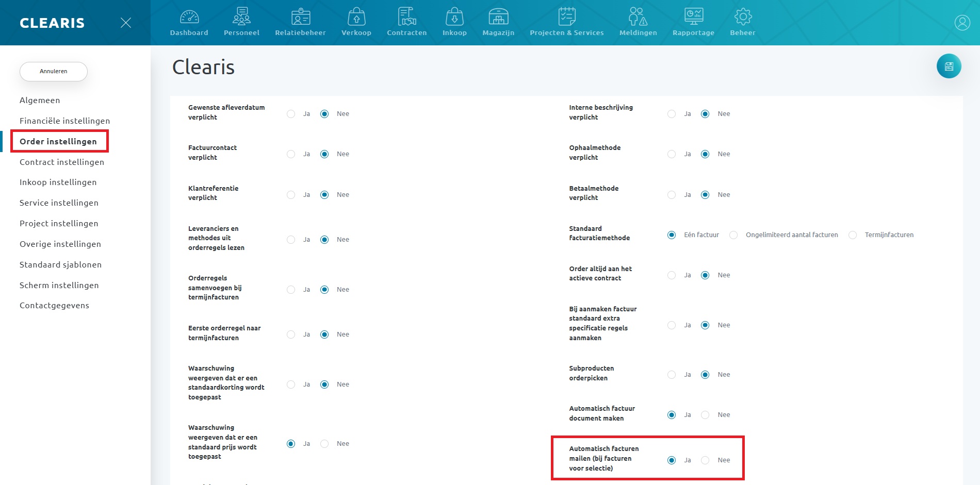Screen dimensions: 980x485
Task: Open Financiële instellingen in sidebar
Action: coord(64,121)
